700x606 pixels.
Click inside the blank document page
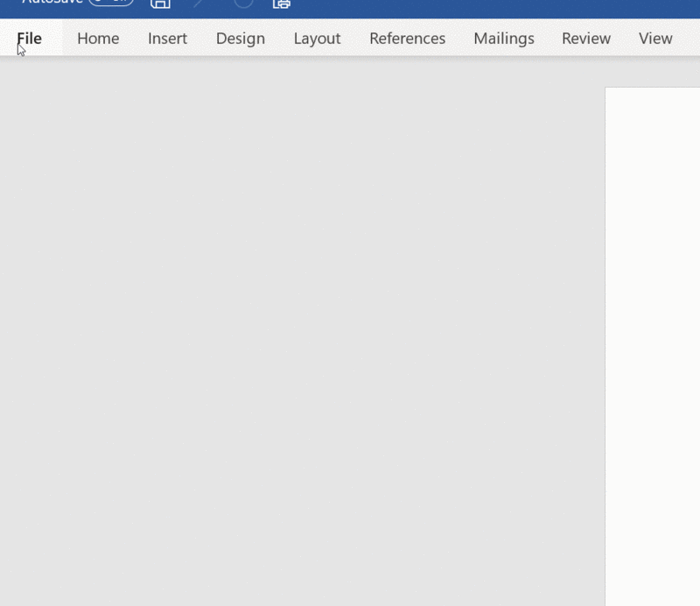652,347
